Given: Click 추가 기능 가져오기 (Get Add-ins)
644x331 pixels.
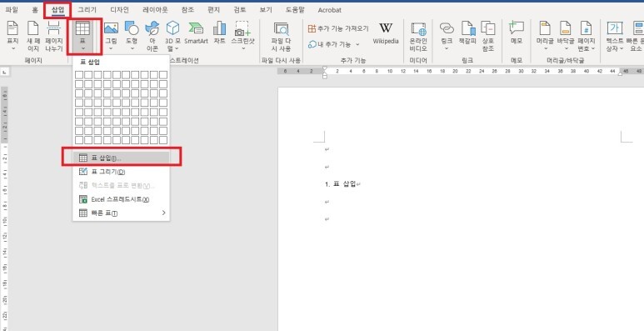Looking at the screenshot, I should click(338, 28).
